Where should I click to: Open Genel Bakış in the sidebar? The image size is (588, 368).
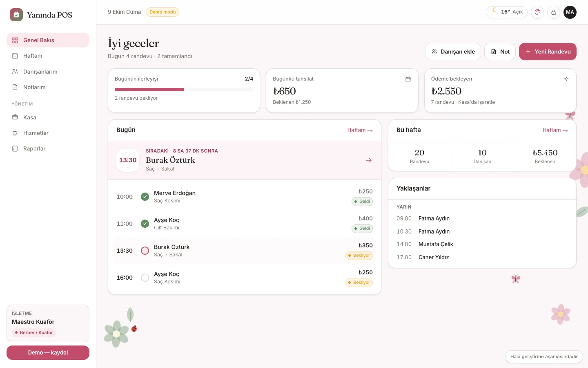pyautogui.click(x=48, y=40)
